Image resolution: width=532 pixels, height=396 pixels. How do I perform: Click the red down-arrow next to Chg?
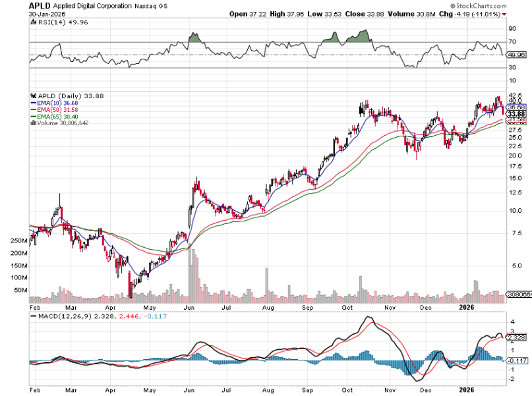click(x=504, y=14)
